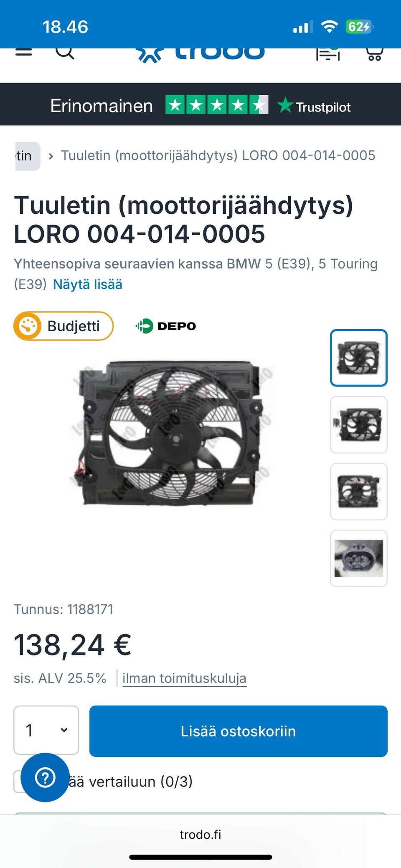Open the quantity dropdown
The height and width of the screenshot is (868, 401).
(46, 730)
